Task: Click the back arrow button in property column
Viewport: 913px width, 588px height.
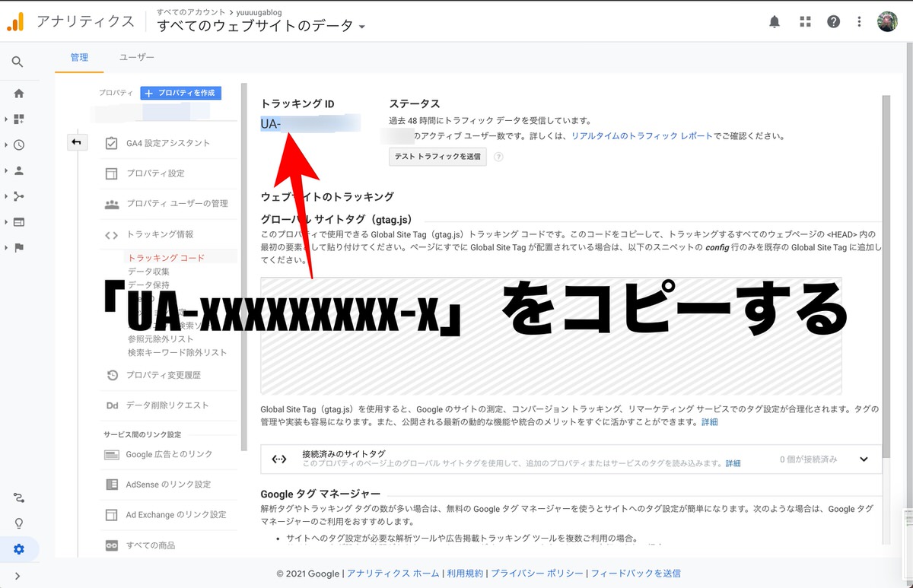Action: pyautogui.click(x=77, y=142)
